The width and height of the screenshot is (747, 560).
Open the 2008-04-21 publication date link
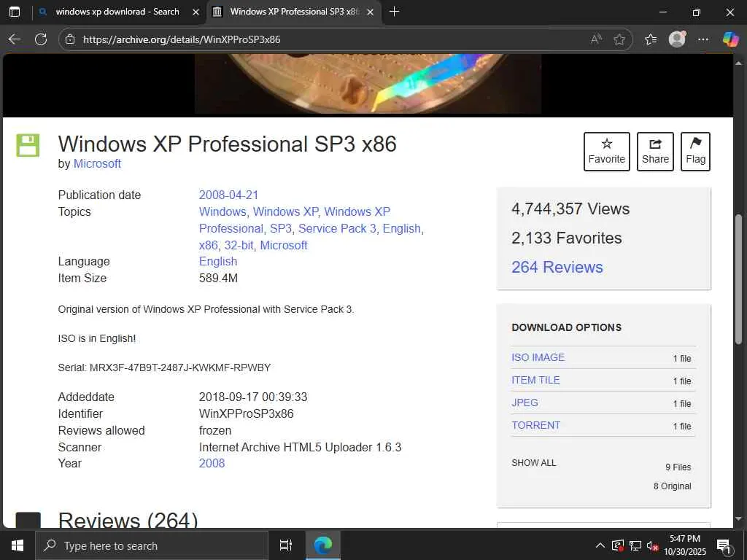pos(228,195)
